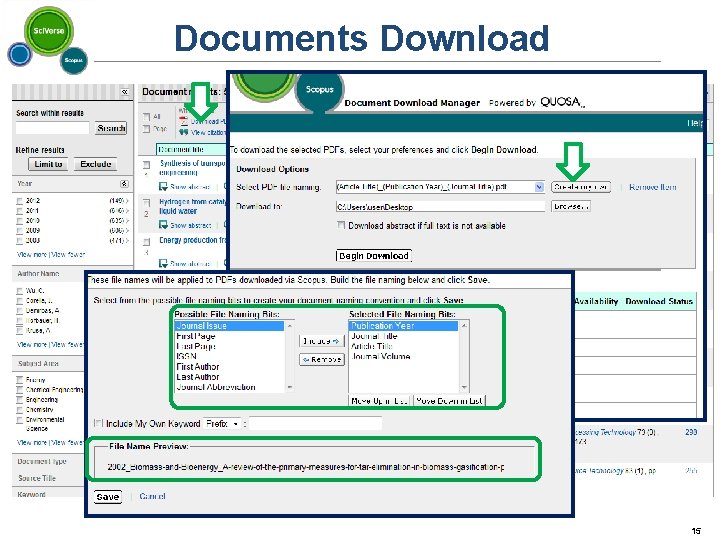Click the Availability column header
This screenshot has height=540, width=720.
pyautogui.click(x=596, y=301)
